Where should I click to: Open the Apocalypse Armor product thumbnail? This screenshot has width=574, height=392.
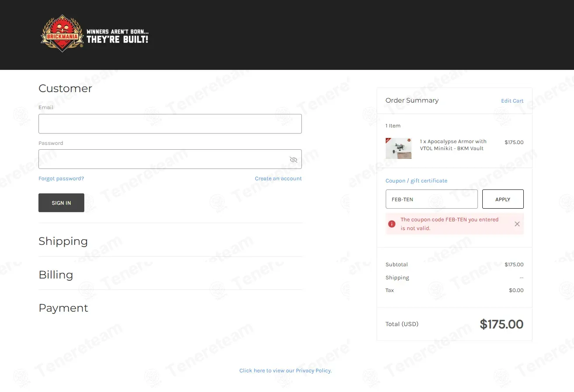point(398,148)
